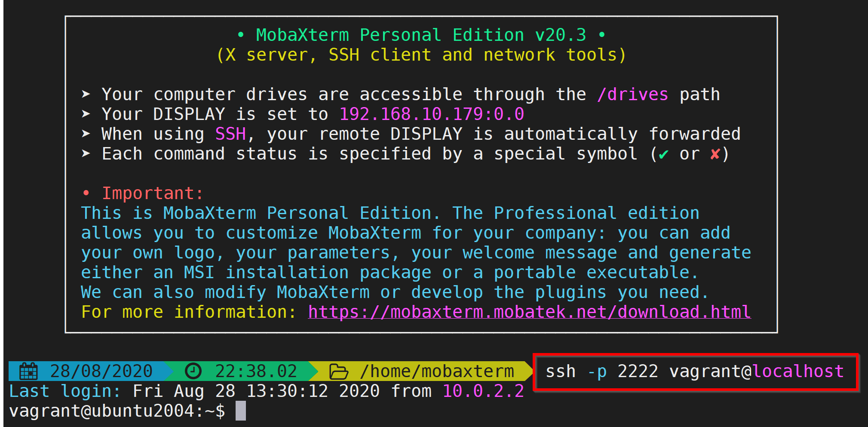Click the /home/mobaxterm path segment
This screenshot has width=868, height=427.
[x=437, y=371]
